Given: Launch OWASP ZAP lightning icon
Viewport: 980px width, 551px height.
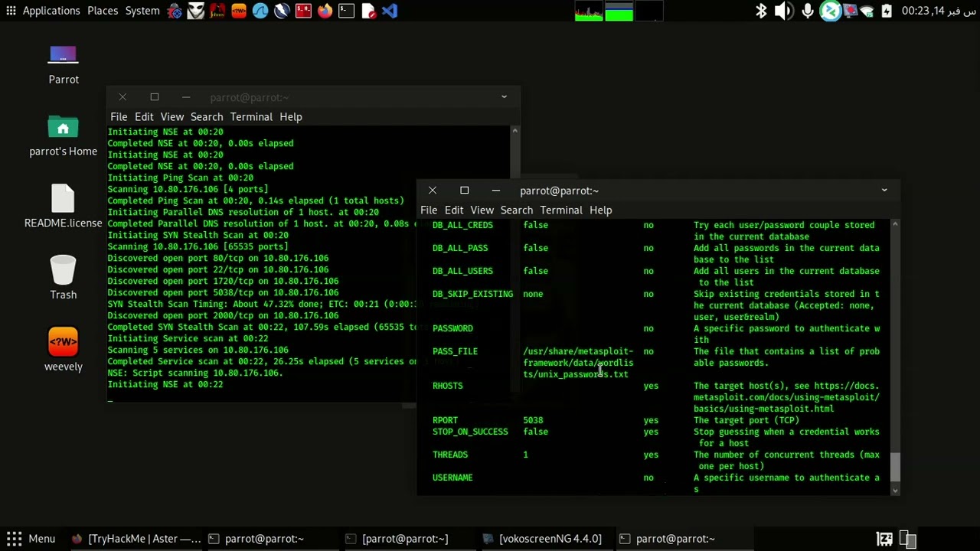Looking at the screenshot, I should [x=282, y=11].
